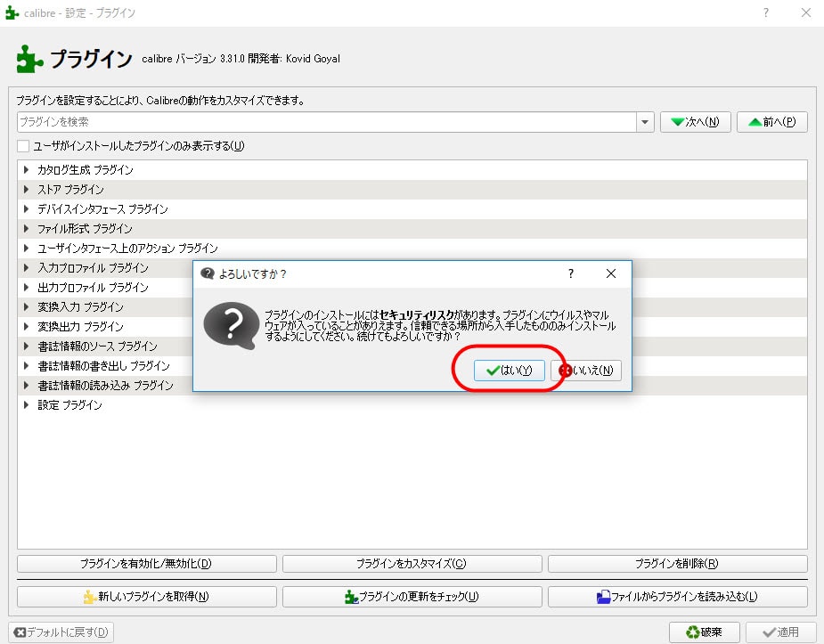The image size is (824, 644).
Task: Confirm with はい(Y) button
Action: pyautogui.click(x=509, y=371)
